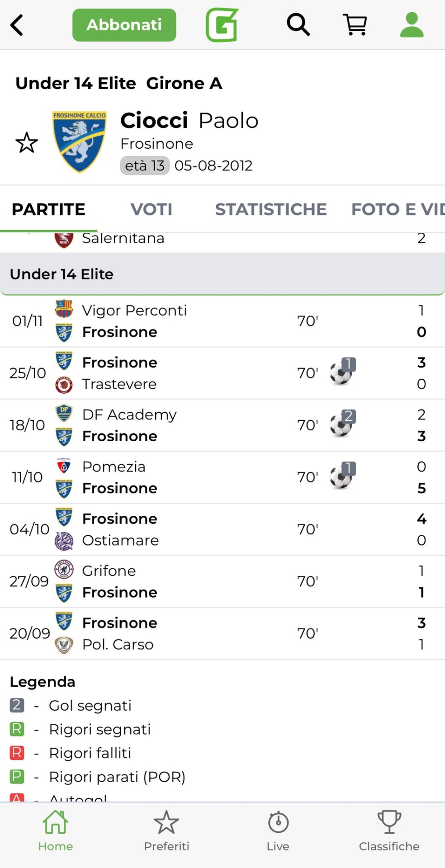Tap the green G logo
Image resolution: width=445 pixels, height=868 pixels.
[222, 25]
